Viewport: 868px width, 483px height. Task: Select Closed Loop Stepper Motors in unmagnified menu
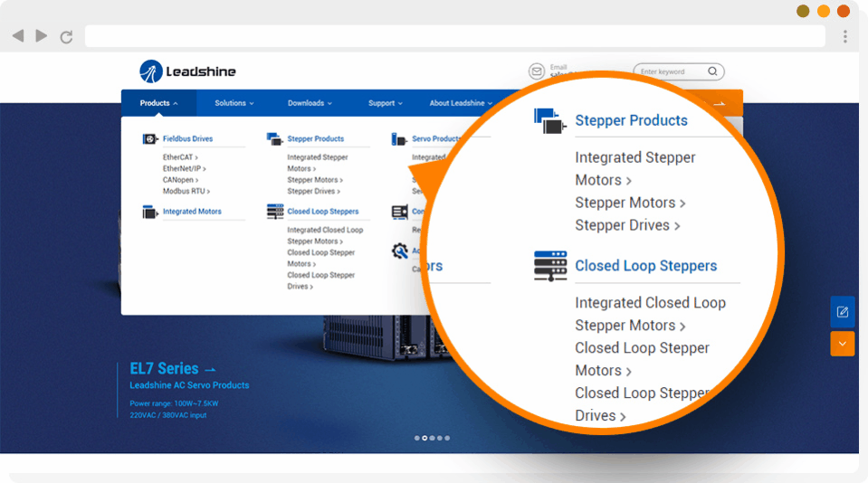[320, 258]
